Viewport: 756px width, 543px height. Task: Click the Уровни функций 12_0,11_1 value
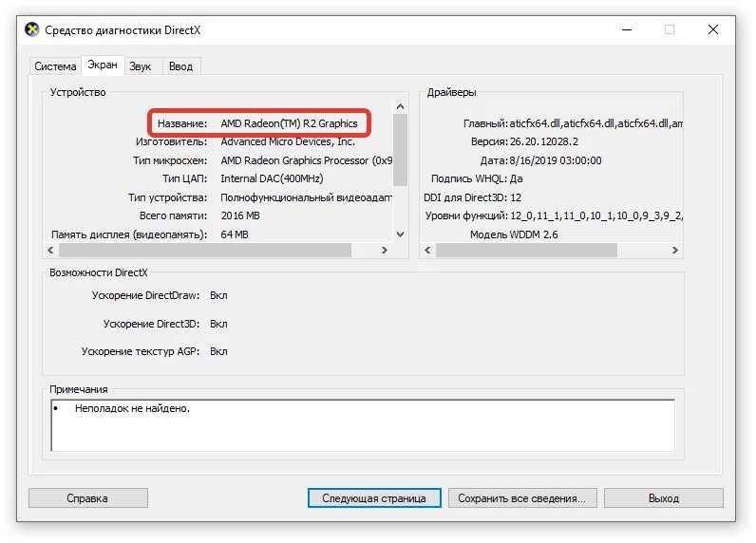coord(596,215)
